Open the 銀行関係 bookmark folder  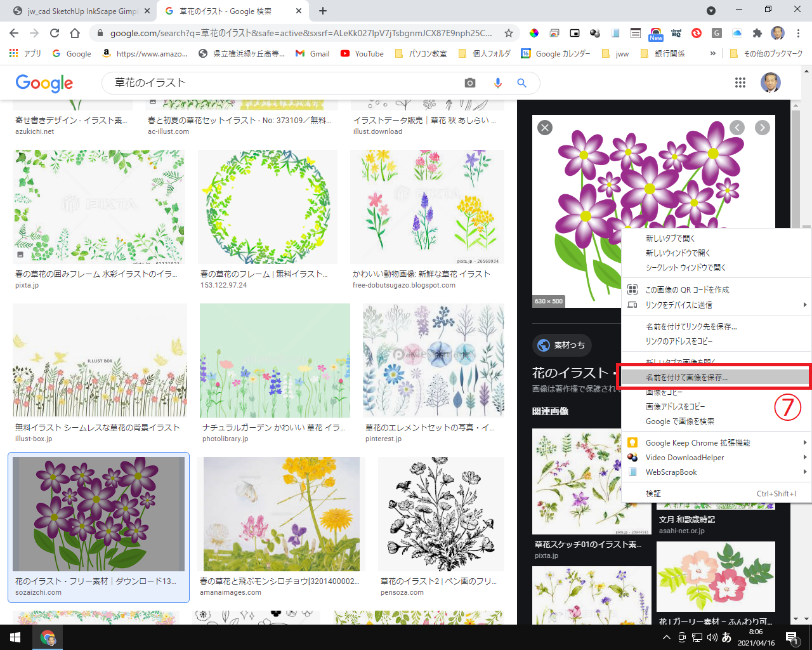tap(662, 53)
